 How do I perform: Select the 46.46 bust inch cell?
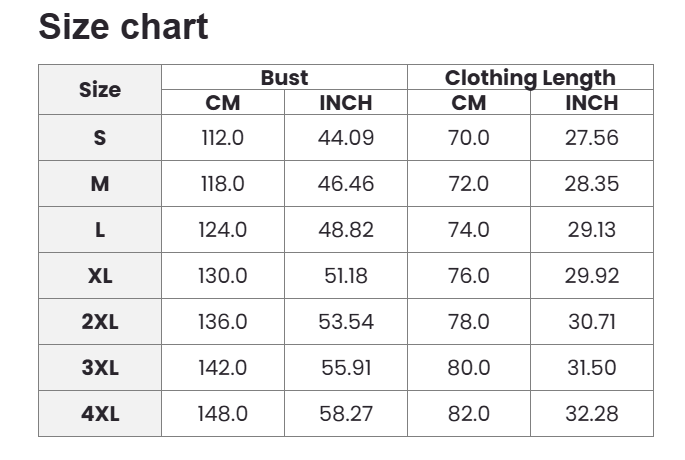click(346, 184)
